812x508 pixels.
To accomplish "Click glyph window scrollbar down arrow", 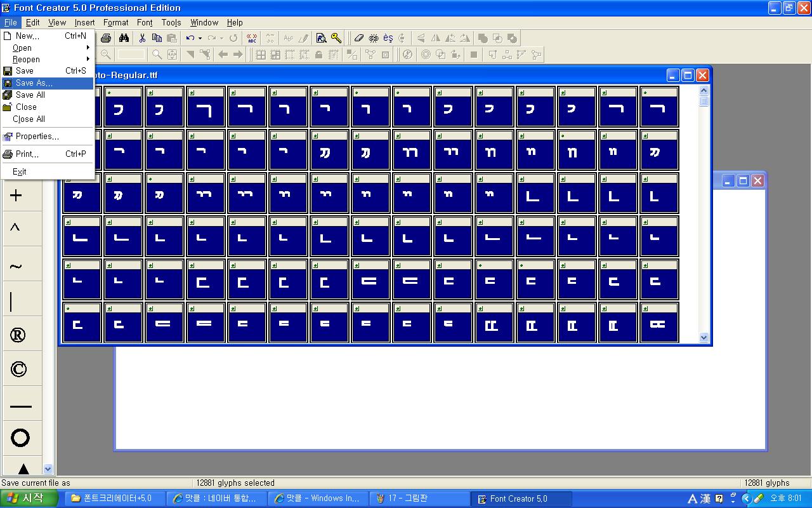I will [704, 338].
